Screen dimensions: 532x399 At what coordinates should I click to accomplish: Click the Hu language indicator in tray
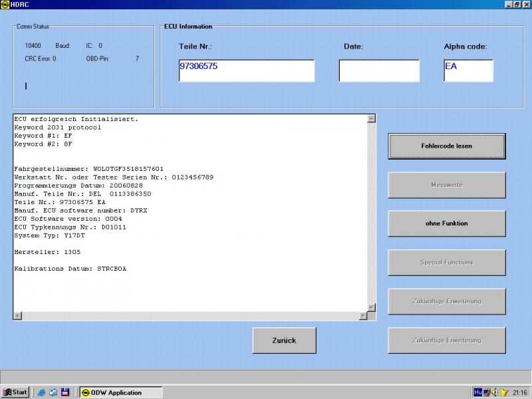[477, 392]
